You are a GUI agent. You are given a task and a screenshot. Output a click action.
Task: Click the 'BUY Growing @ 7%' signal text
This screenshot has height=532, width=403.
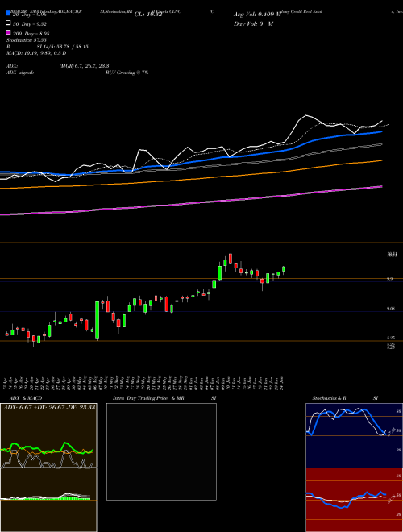click(127, 73)
